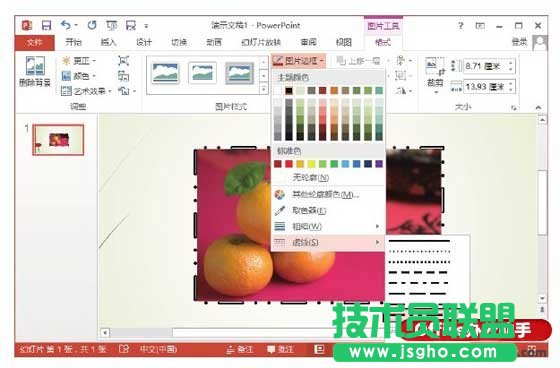Switch to the Design (设计) tab

(x=144, y=42)
